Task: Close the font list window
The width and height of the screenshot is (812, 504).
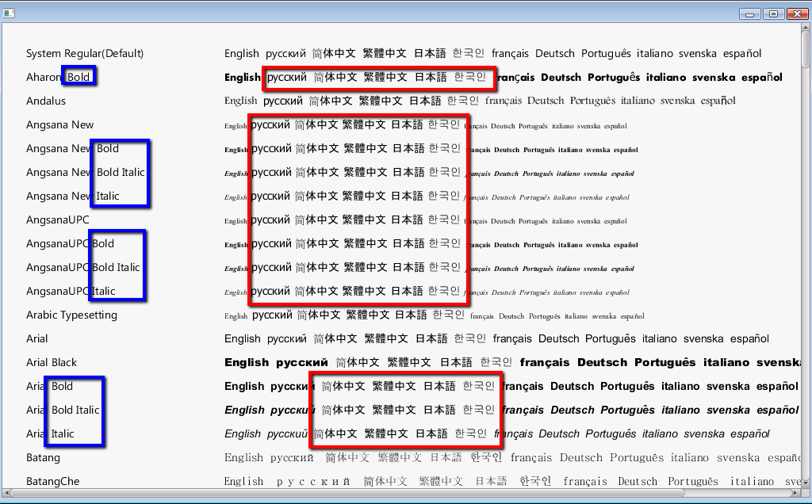Action: point(795,13)
